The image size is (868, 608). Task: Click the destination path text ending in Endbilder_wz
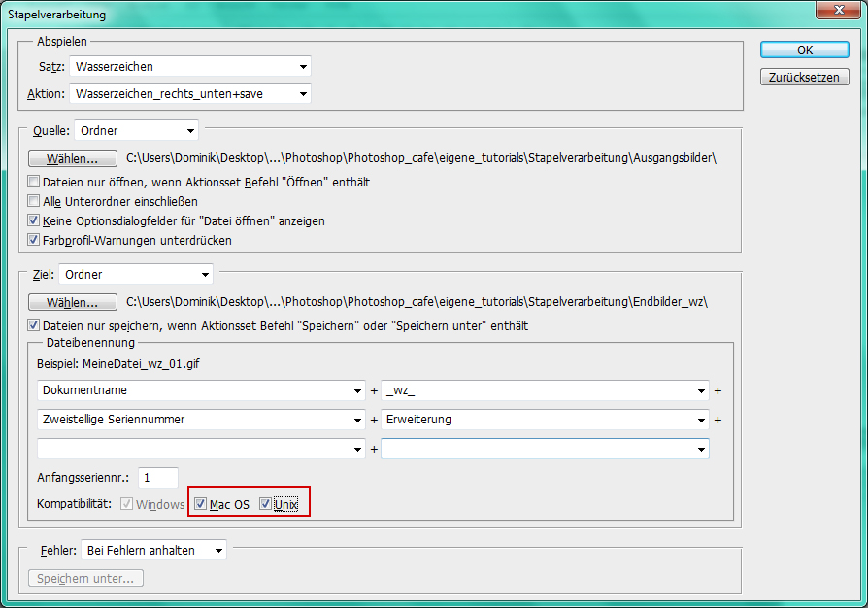pyautogui.click(x=417, y=302)
